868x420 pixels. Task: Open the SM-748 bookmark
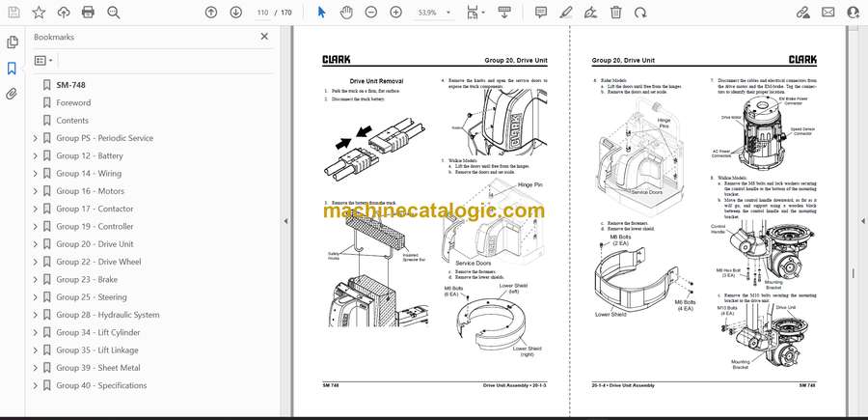coord(70,85)
